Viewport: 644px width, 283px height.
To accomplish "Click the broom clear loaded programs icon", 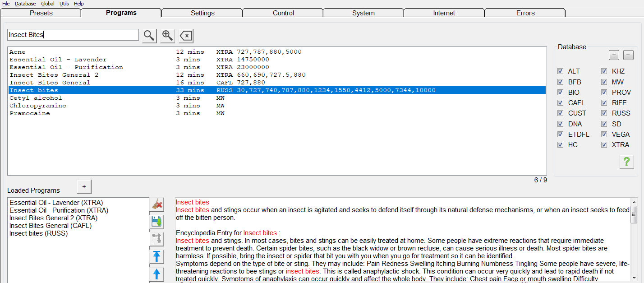I will pyautogui.click(x=156, y=204).
